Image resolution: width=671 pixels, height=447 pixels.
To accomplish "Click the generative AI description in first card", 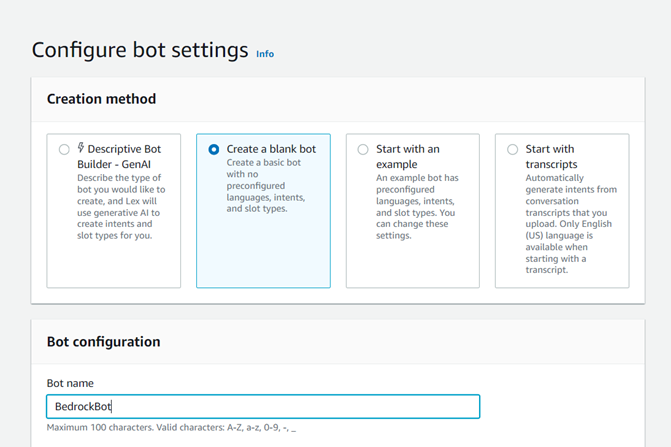I will coord(121,207).
